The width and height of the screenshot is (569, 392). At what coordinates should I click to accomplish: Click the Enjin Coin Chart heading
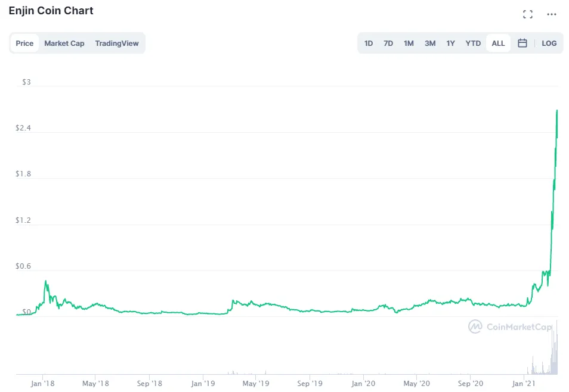(x=51, y=11)
